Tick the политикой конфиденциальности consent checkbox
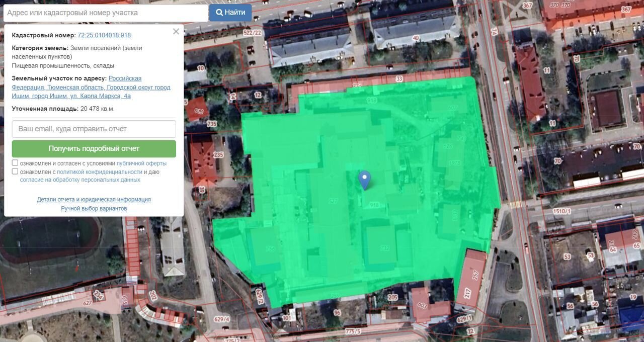This screenshot has height=342, width=644. click(x=15, y=172)
